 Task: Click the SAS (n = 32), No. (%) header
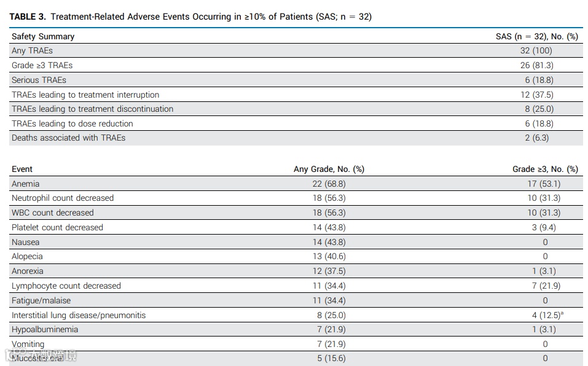click(537, 36)
